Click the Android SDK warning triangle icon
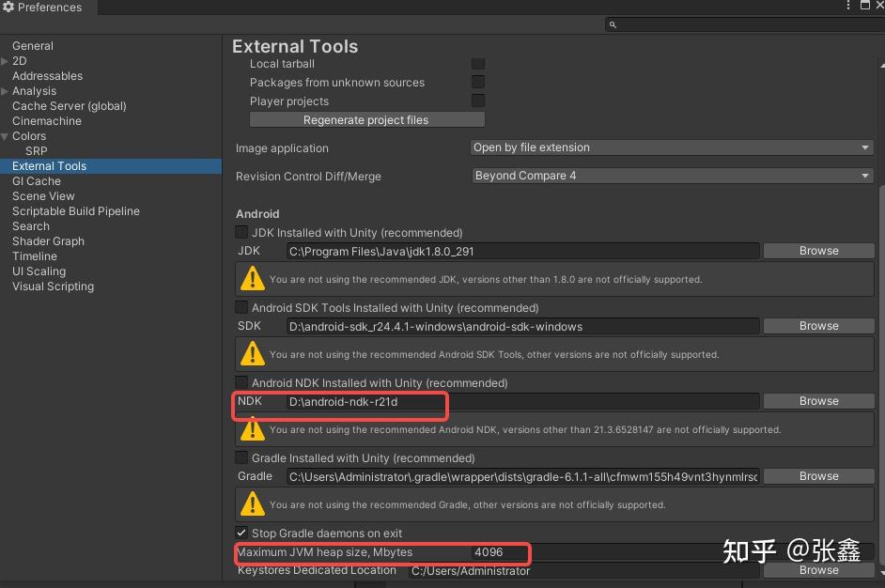The image size is (885, 588). pyautogui.click(x=252, y=353)
